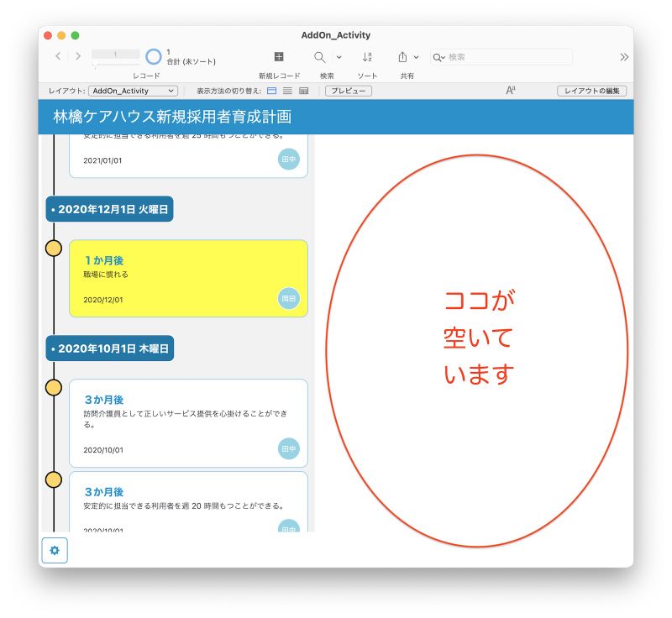Create a new record with the plus icon
The image size is (672, 618).
pyautogui.click(x=279, y=56)
